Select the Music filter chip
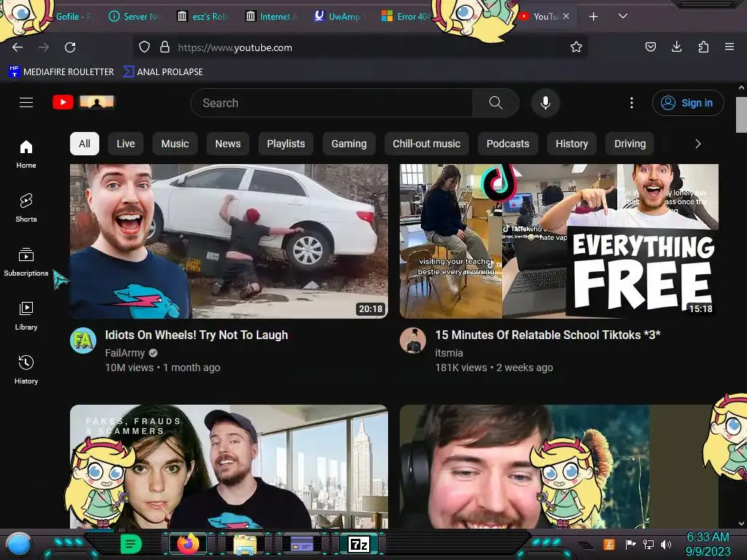The image size is (747, 560). tap(175, 144)
